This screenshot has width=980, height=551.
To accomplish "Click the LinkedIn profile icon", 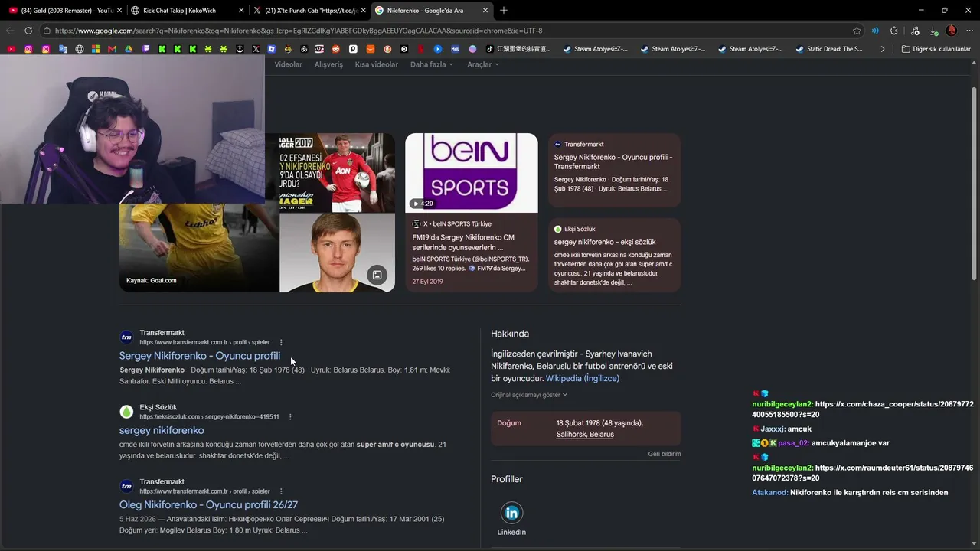I will click(511, 513).
